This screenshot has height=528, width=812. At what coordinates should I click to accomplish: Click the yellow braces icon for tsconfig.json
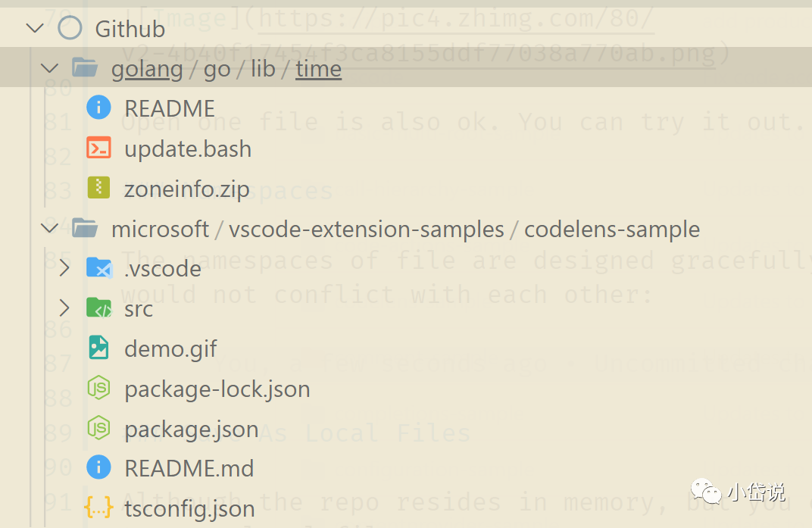(x=98, y=508)
